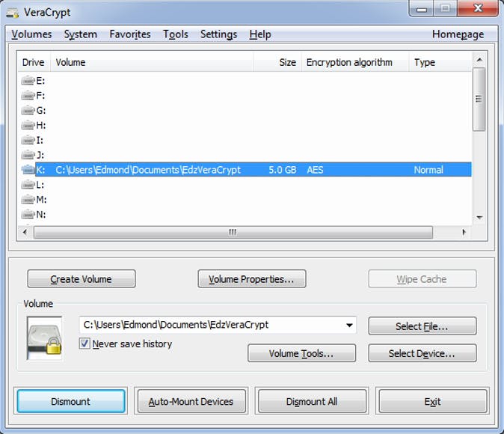
Task: Close the VeraCrypt window
Action: coord(479,8)
